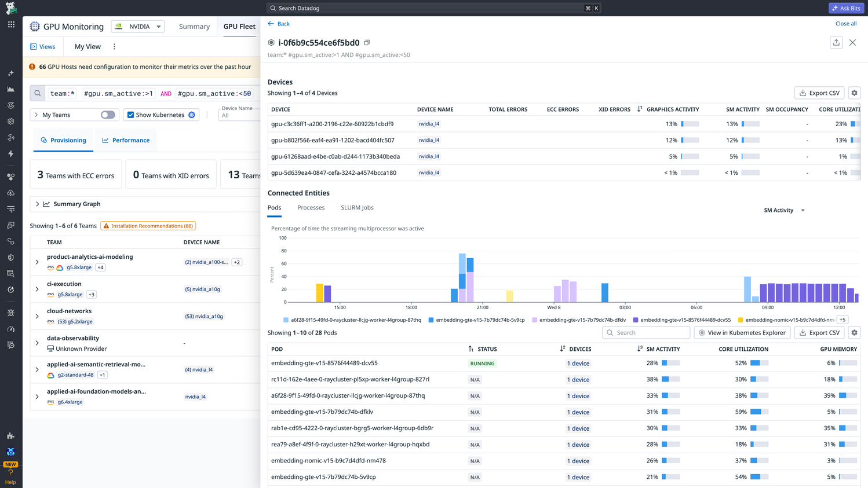The height and width of the screenshot is (488, 868).
Task: Open Devices table settings gear
Action: 854,93
